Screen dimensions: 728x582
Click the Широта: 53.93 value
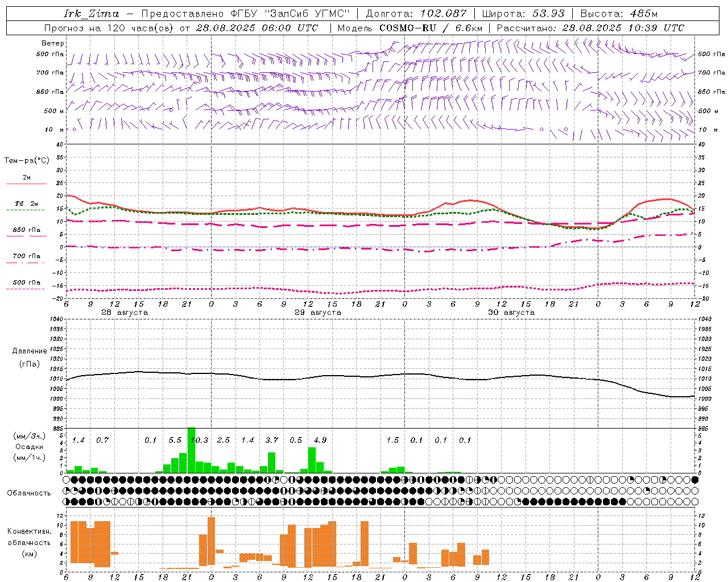coord(523,14)
